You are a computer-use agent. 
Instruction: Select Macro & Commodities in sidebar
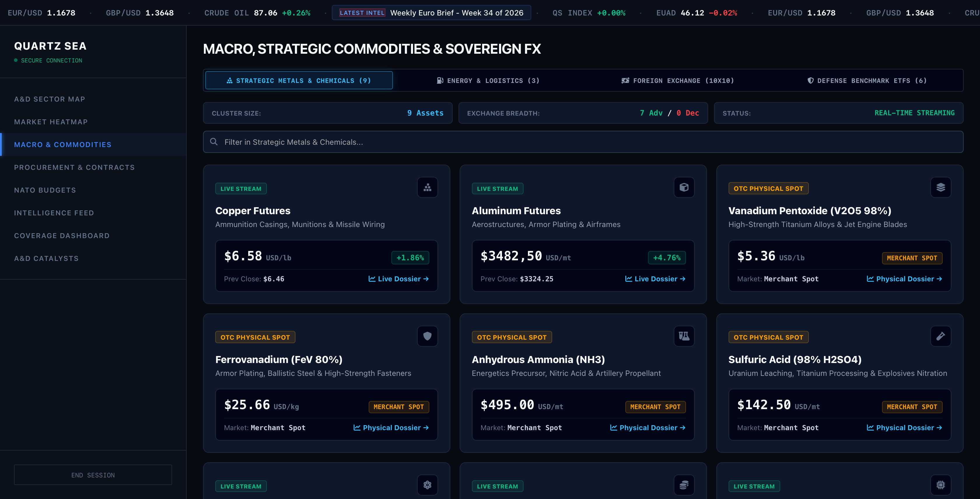coord(93,145)
